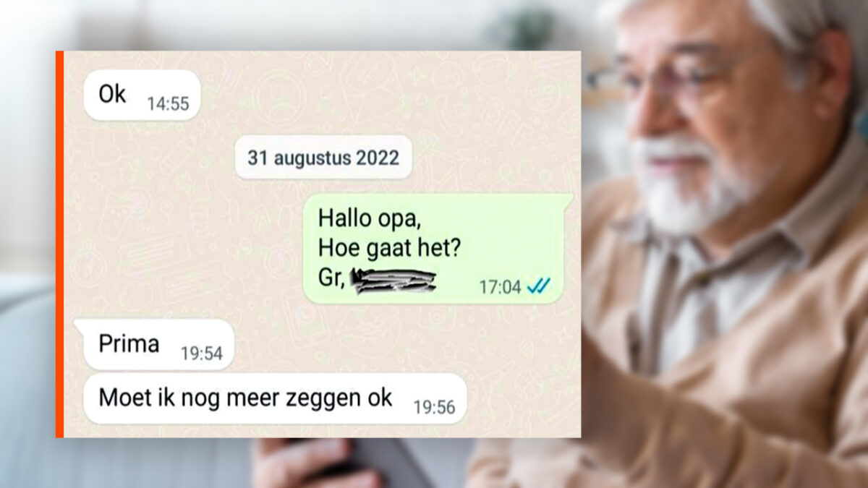Click the orange vertical bar beside the chat

[59, 244]
